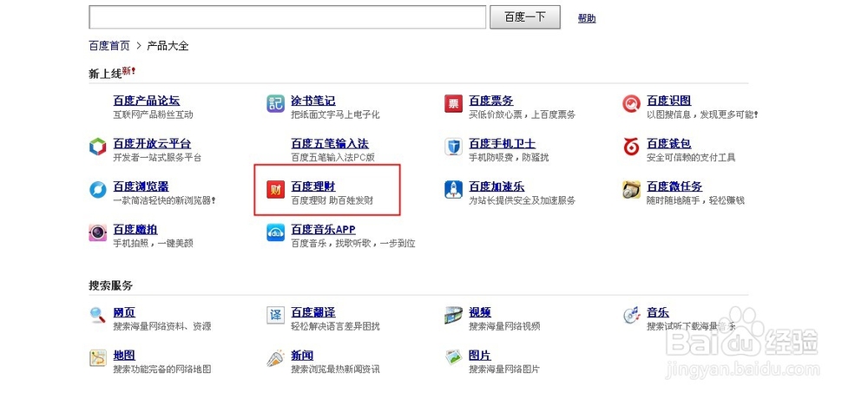The height and width of the screenshot is (399, 868).
Task: Click the 百度微任务 icon
Action: [631, 190]
